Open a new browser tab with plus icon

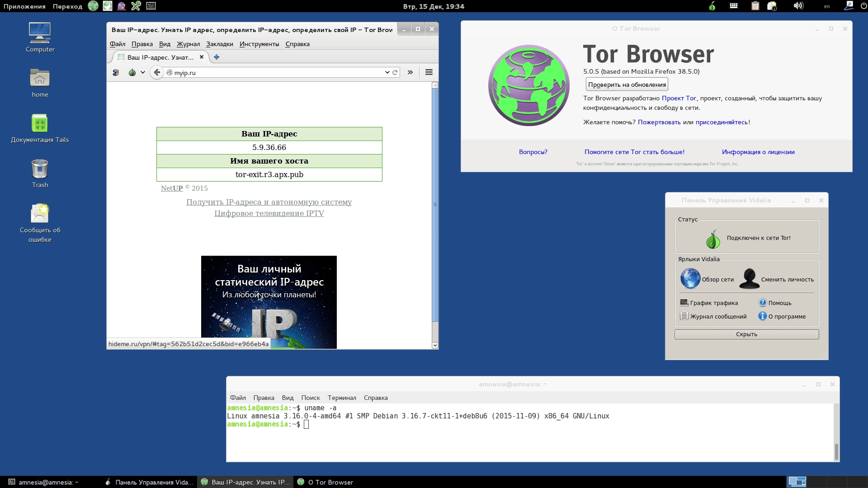tap(217, 57)
